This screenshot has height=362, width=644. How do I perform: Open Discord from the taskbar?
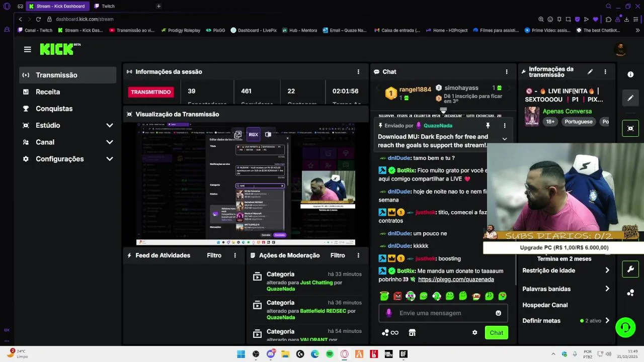(271, 354)
